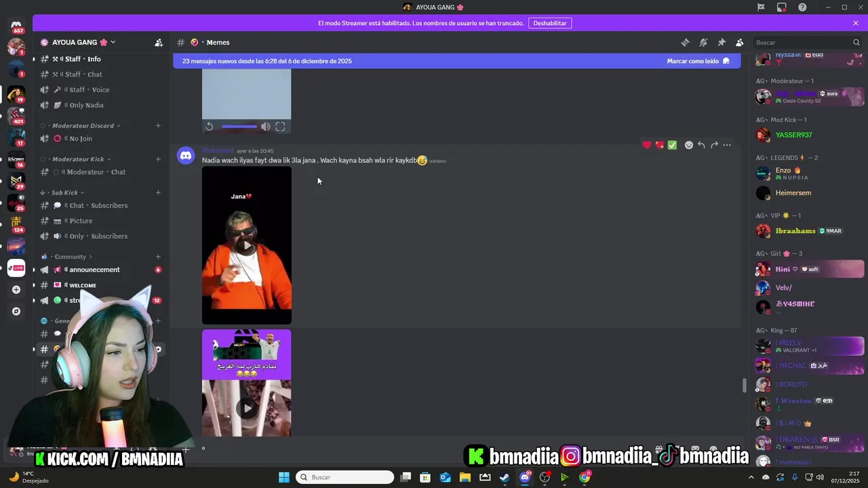
Task: Disable Streamer mode with Deshabilitar
Action: (550, 23)
